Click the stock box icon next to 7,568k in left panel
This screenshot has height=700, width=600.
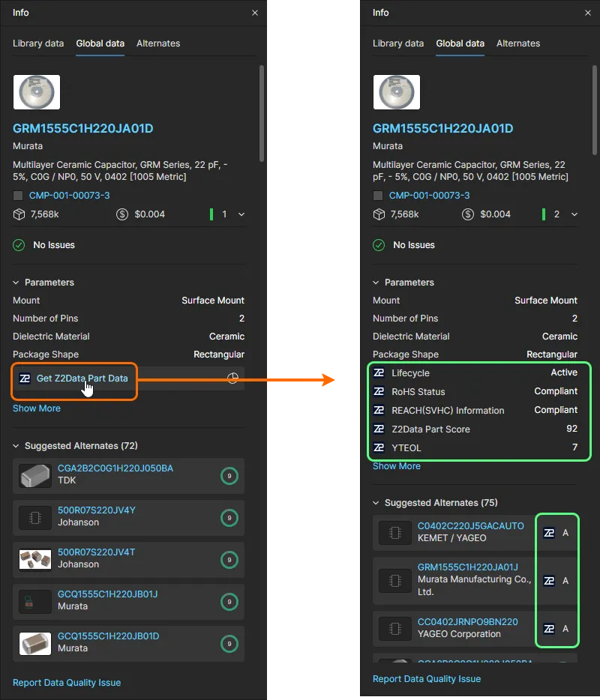[19, 214]
